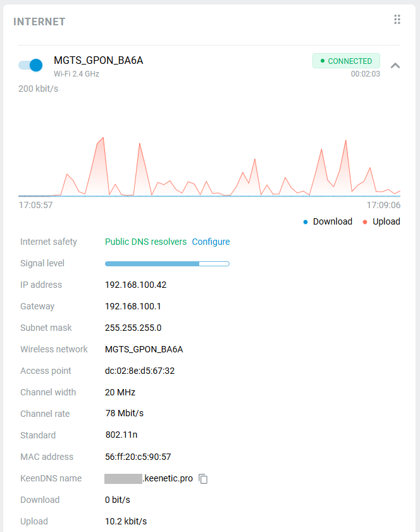Select the IP address 192.168.100.42
The image size is (420, 532).
pos(135,285)
